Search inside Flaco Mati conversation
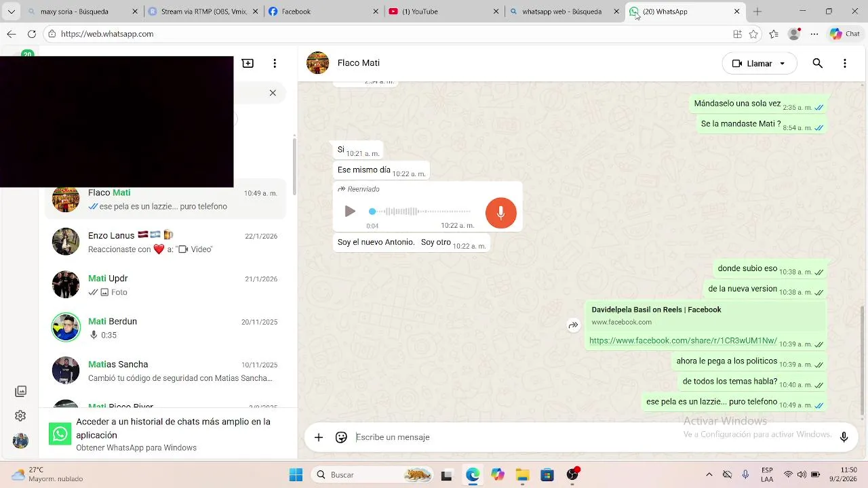The width and height of the screenshot is (868, 488). pos(818,63)
